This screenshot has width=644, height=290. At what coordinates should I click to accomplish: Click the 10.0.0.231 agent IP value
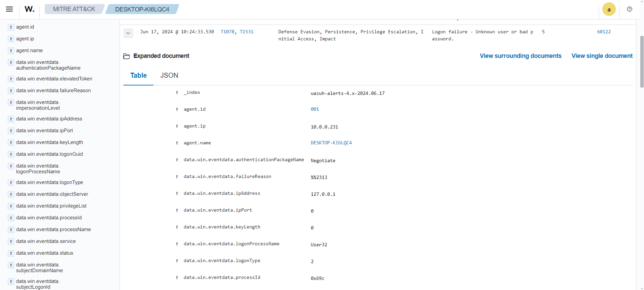tap(324, 127)
